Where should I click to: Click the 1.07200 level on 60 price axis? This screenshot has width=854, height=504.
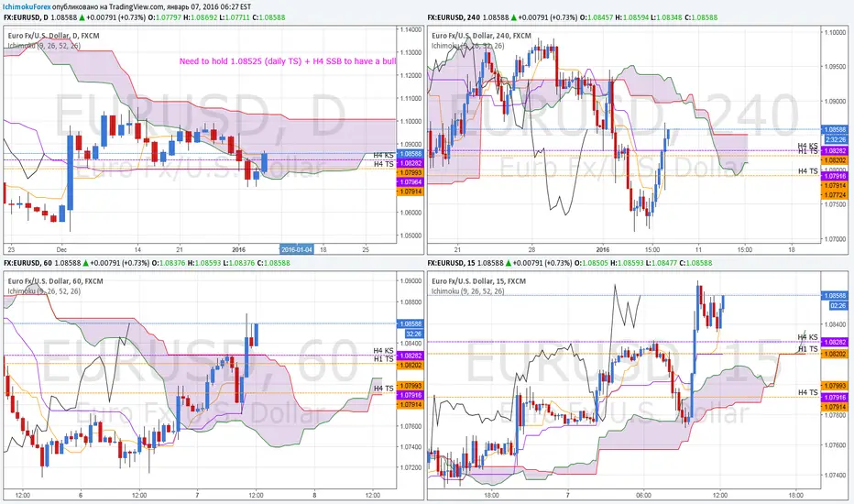click(411, 467)
